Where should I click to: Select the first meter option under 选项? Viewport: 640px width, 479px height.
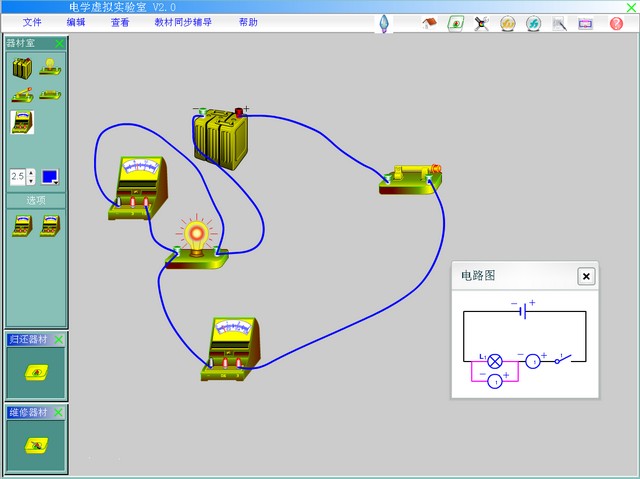22,227
